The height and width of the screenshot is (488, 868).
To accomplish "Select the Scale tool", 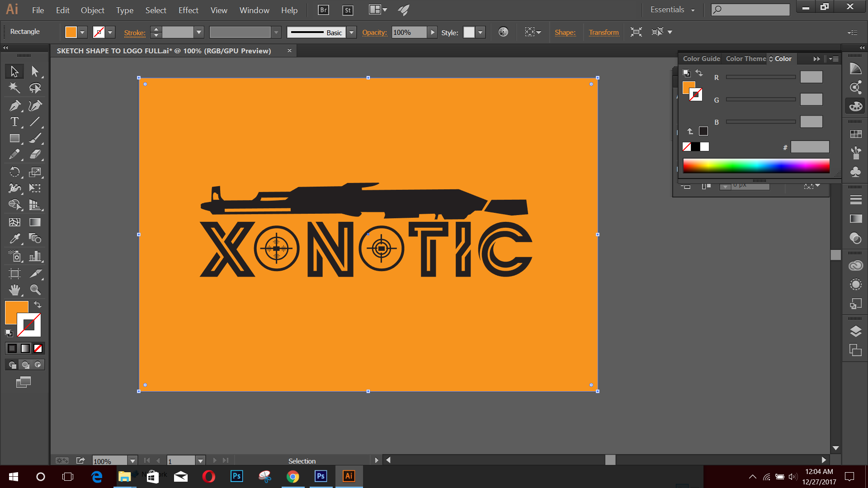I will [x=35, y=172].
